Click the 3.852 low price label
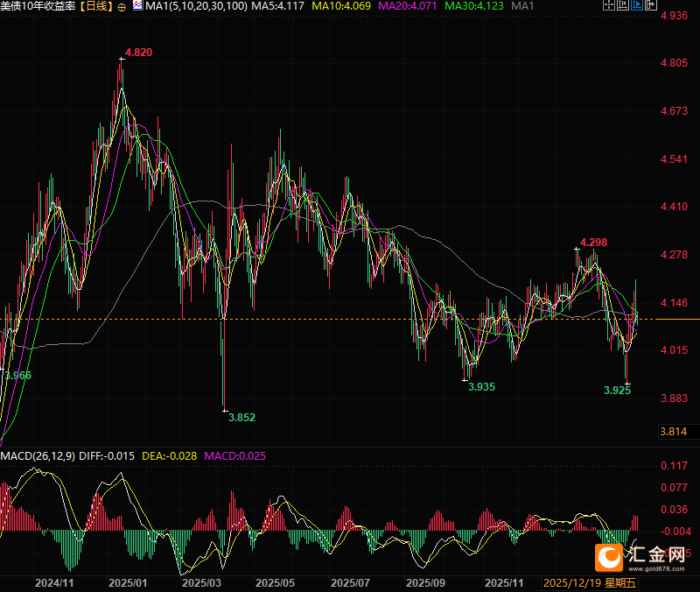700x592 pixels. pos(241,418)
